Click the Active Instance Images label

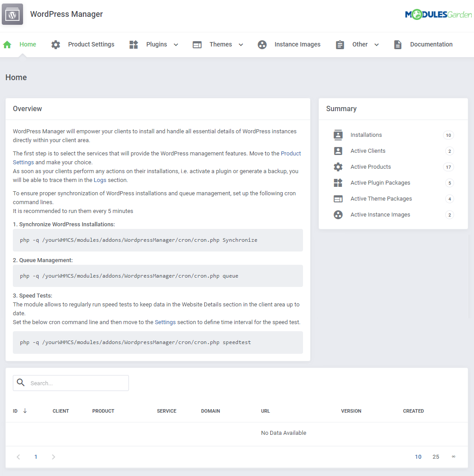tap(380, 215)
